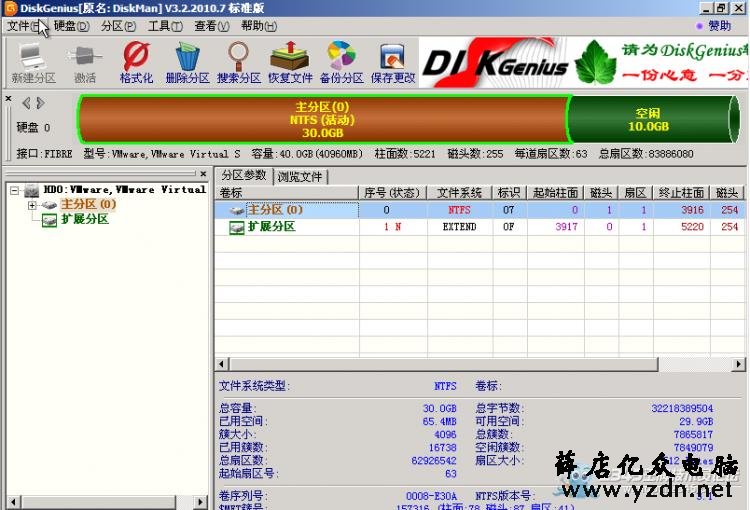Image resolution: width=750 pixels, height=510 pixels.
Task: Click the HD0 hard disk icon in tree
Action: click(32, 190)
